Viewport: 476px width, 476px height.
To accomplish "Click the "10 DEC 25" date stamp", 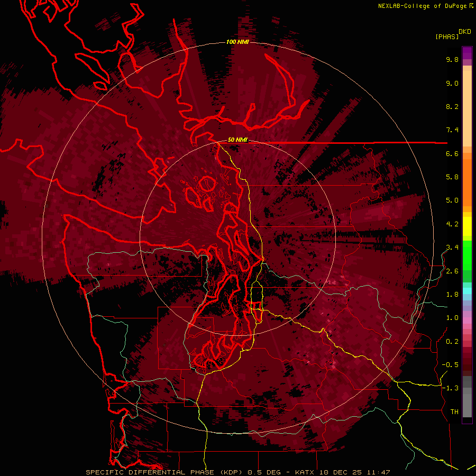I will (341, 472).
